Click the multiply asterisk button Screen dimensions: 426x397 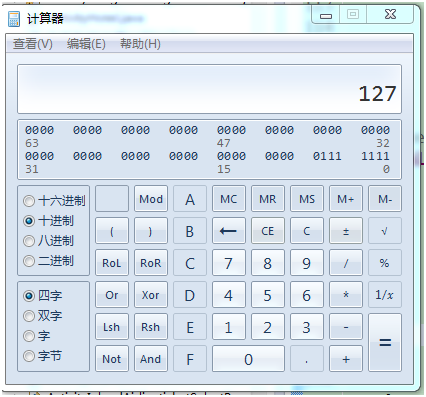[346, 295]
